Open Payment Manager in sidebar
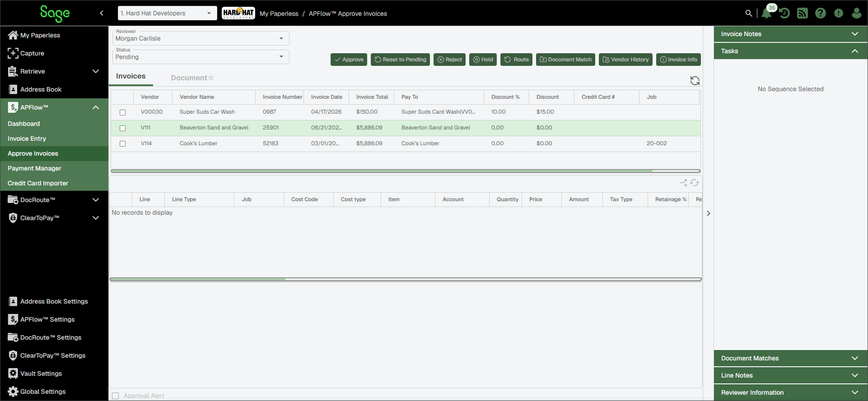This screenshot has width=868, height=401. coord(34,168)
